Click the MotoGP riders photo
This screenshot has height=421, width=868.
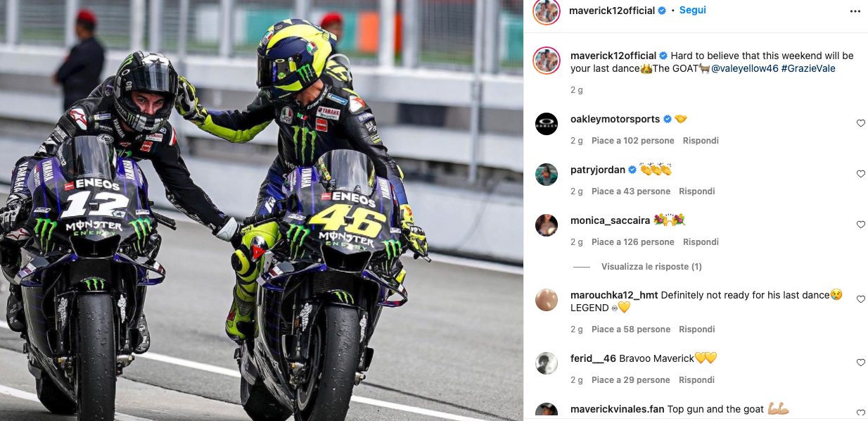262,210
